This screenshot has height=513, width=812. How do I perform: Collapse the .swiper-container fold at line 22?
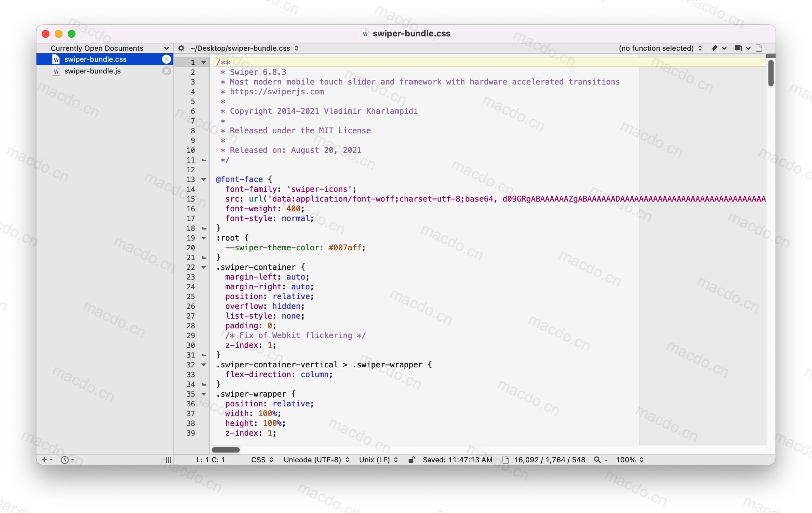tap(204, 267)
